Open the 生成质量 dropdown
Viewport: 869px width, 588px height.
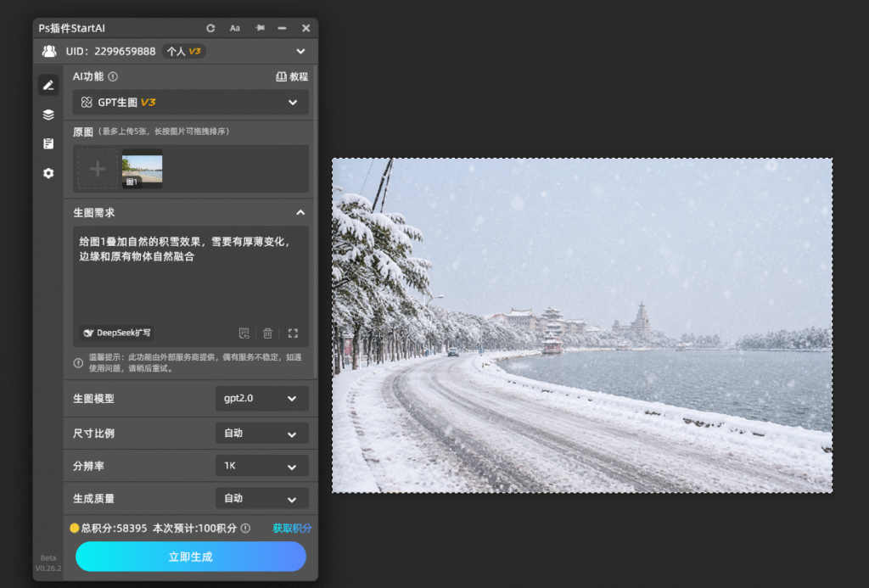coord(261,499)
